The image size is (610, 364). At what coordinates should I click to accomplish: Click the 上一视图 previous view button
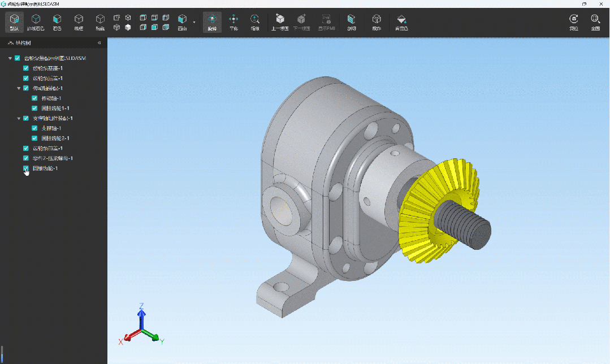tap(280, 21)
